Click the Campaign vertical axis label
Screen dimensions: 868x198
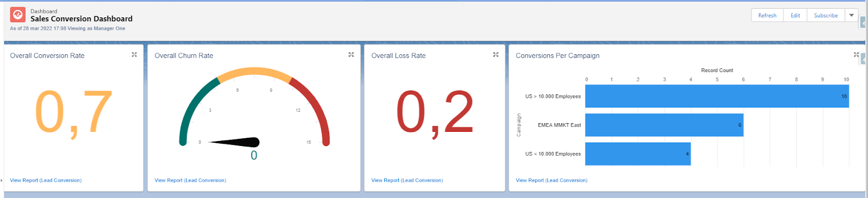click(x=519, y=125)
